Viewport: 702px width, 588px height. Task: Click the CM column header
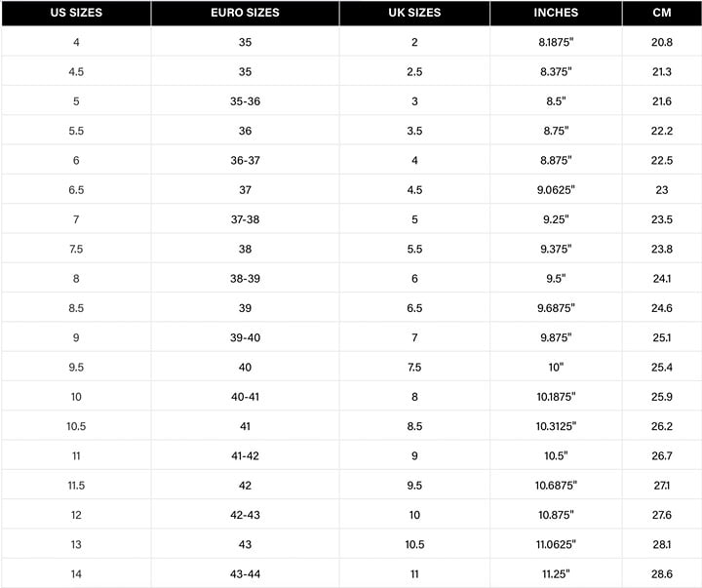tap(662, 13)
